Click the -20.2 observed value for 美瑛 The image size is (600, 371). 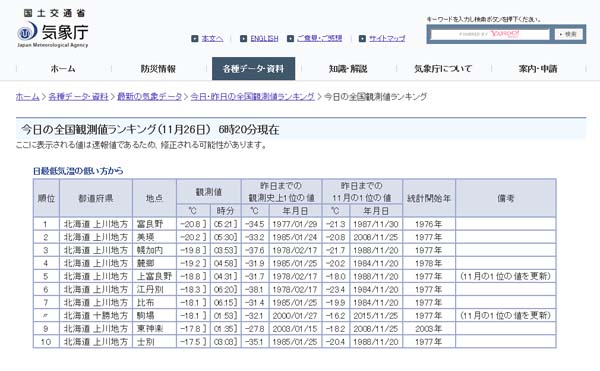pos(193,237)
